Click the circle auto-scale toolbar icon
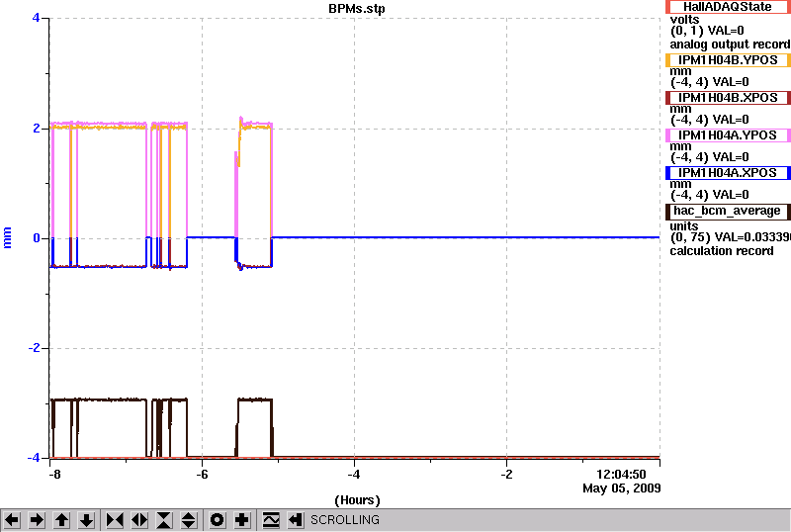Viewport: 791px width, 532px height. tap(217, 520)
